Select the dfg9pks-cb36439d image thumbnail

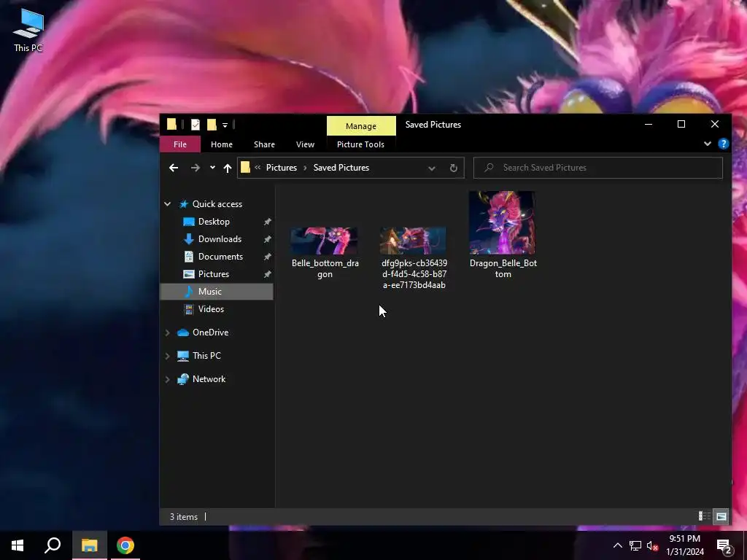coord(414,241)
